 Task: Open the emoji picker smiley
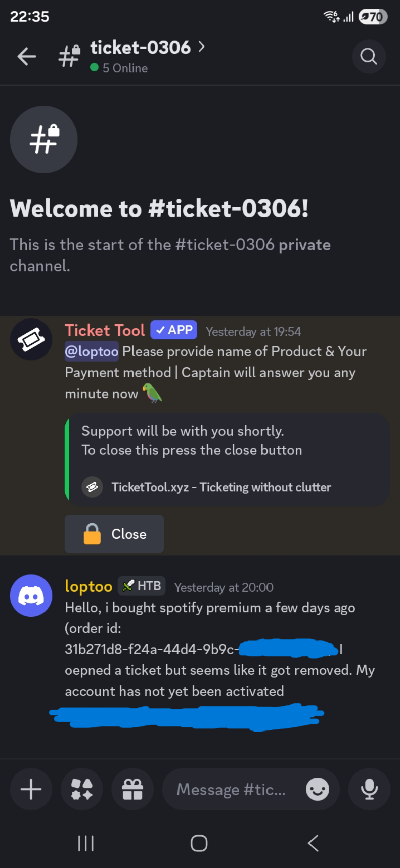(318, 789)
